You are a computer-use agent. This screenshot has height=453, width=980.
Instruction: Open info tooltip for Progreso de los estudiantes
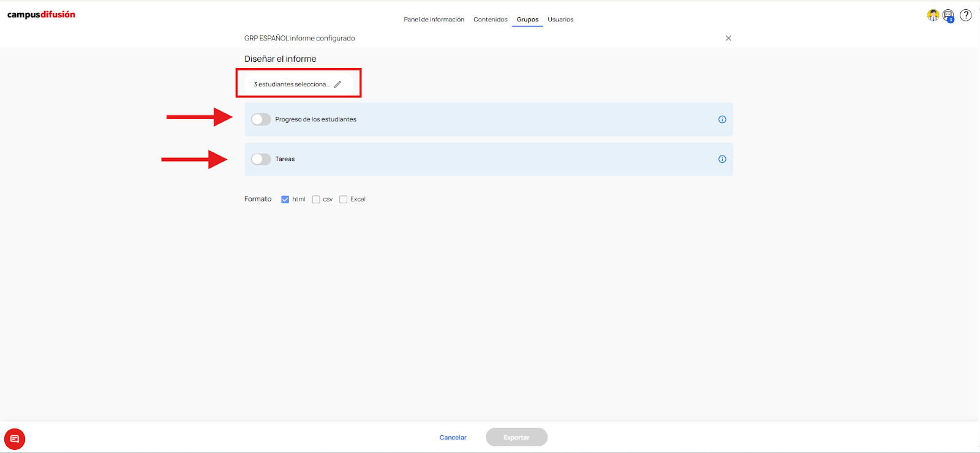[722, 119]
